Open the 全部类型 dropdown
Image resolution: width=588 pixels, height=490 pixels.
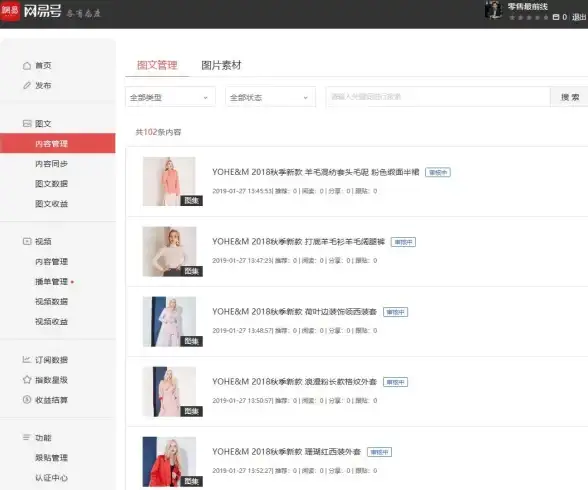click(x=170, y=97)
